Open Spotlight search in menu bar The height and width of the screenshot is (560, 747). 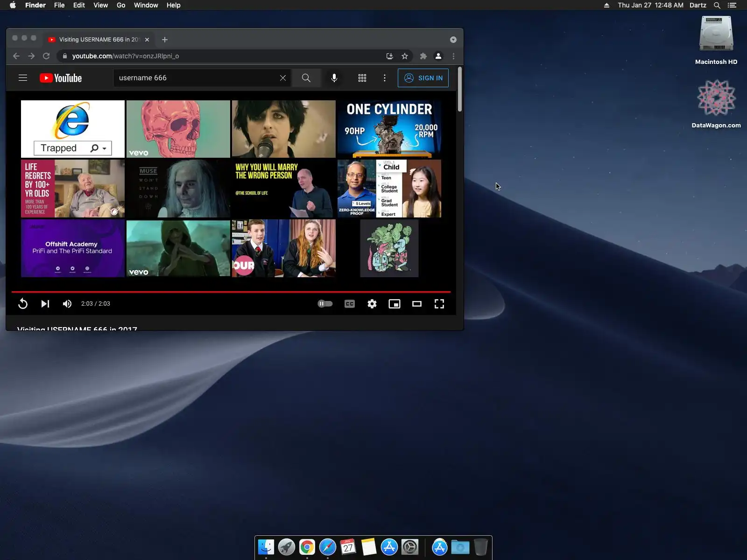point(717,5)
